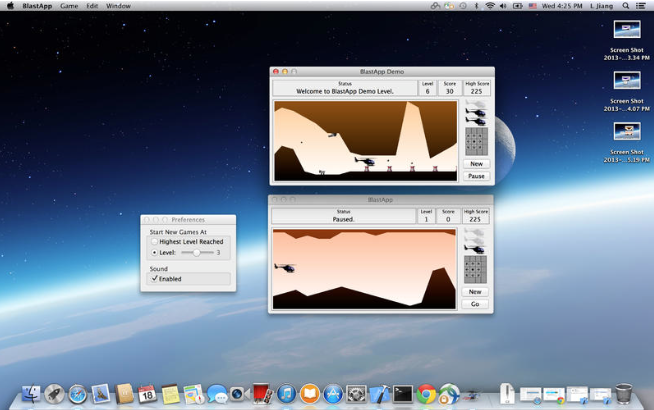Click Go in paused BlastApp window

(475, 304)
